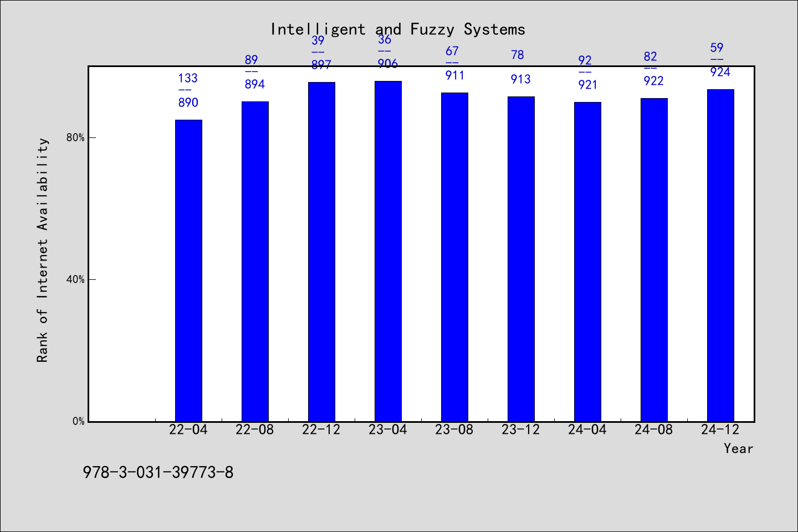This screenshot has width=798, height=532.
Task: Click the value 924 above 24-12 bar
Action: click(720, 72)
